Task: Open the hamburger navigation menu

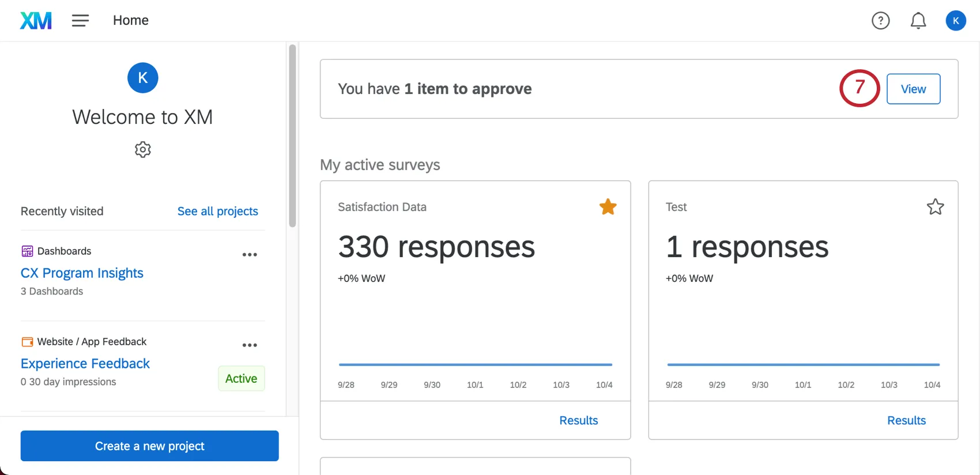Action: point(80,21)
